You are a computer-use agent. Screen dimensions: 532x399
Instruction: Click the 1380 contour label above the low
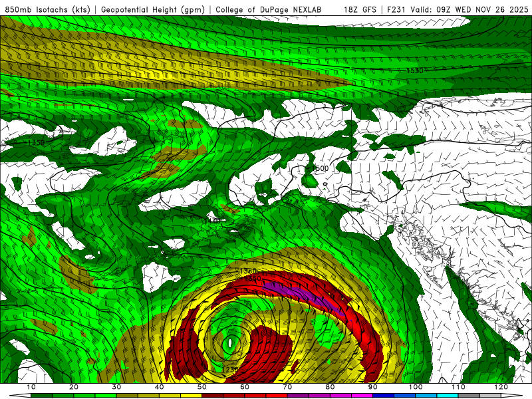pyautogui.click(x=248, y=271)
